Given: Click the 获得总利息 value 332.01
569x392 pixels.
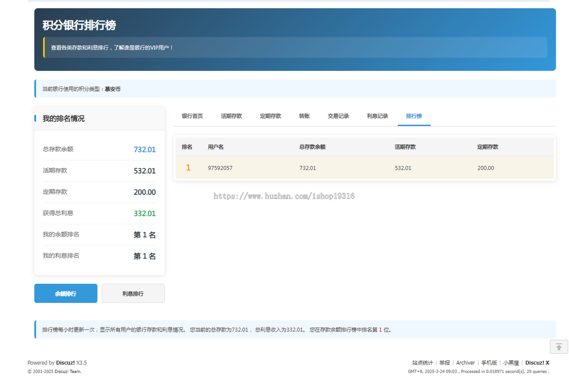Looking at the screenshot, I should [x=145, y=214].
